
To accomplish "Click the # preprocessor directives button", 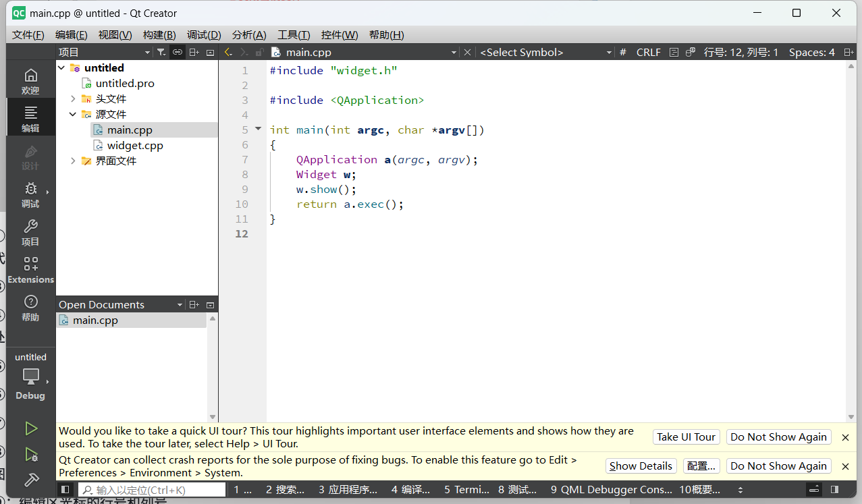I will (622, 52).
